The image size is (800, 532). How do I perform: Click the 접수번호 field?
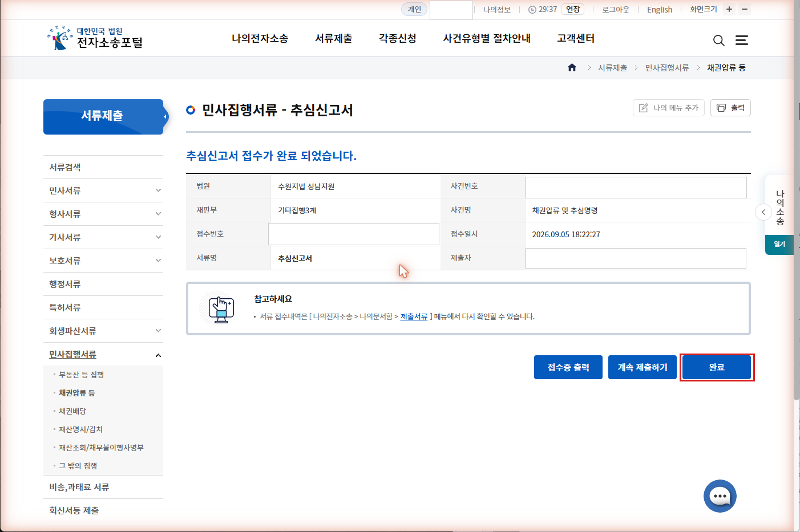(x=354, y=234)
